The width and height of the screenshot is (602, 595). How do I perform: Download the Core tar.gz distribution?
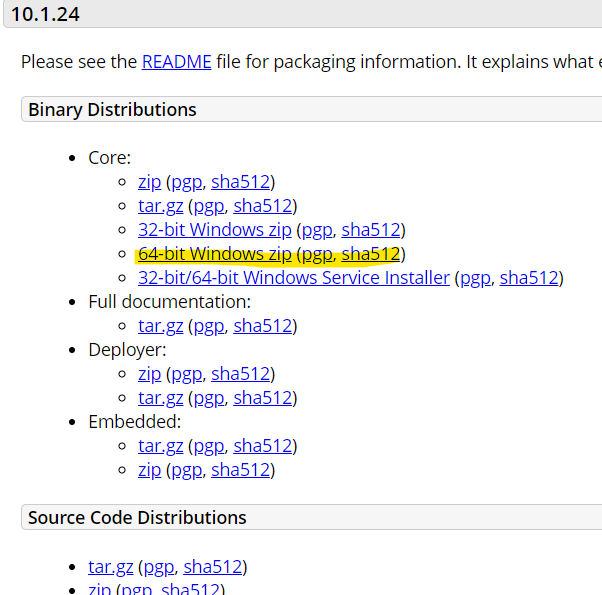pyautogui.click(x=160, y=206)
